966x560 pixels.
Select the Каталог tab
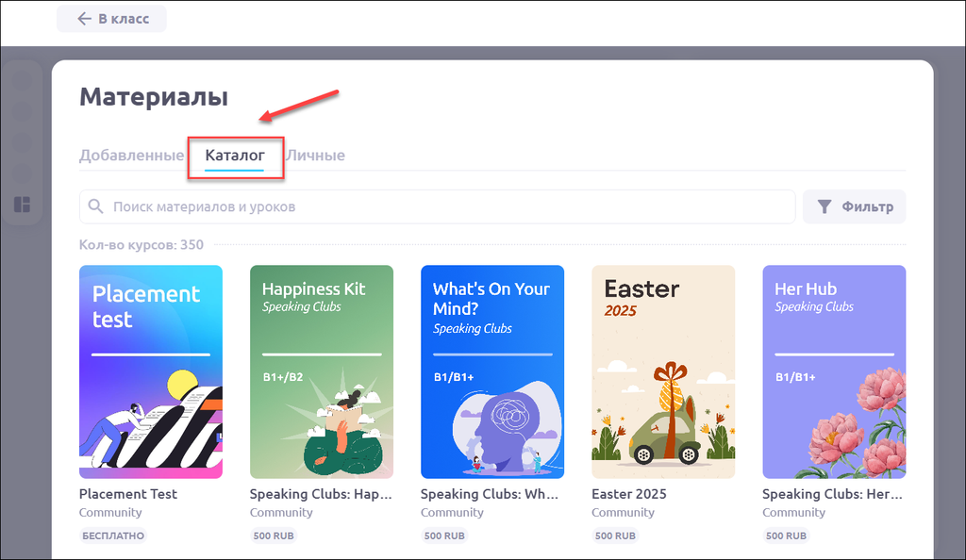(235, 156)
